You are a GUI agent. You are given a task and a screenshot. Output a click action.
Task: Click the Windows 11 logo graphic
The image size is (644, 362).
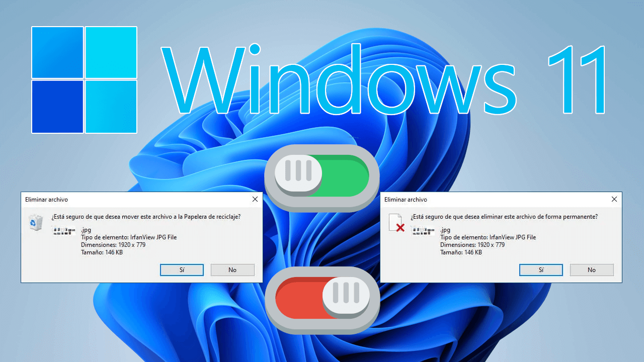[84, 79]
